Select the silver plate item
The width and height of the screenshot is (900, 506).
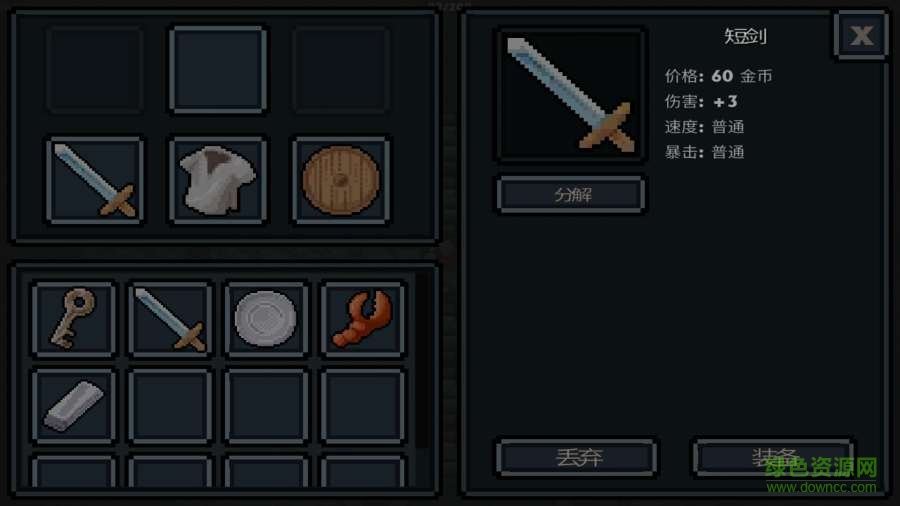pyautogui.click(x=266, y=319)
